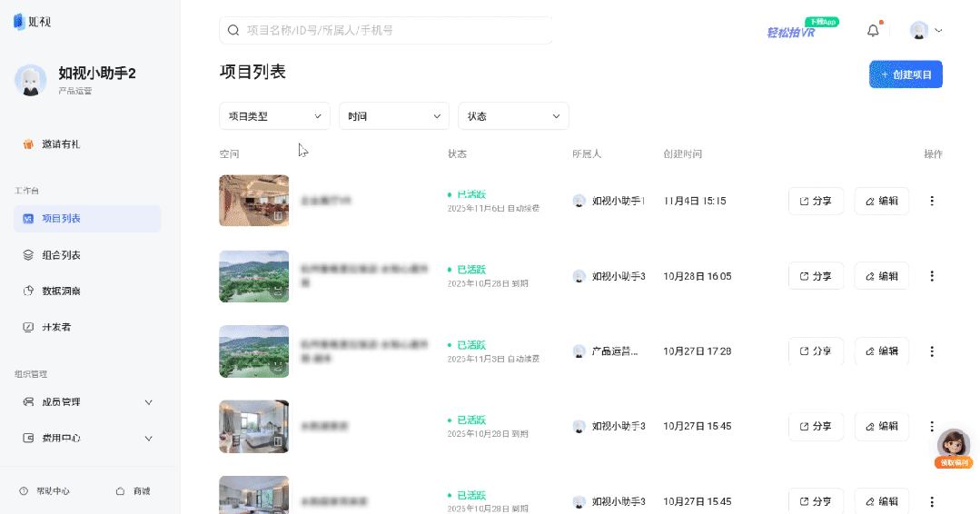
Task: Click the floating assistant mascot 领取福利
Action: point(954,449)
